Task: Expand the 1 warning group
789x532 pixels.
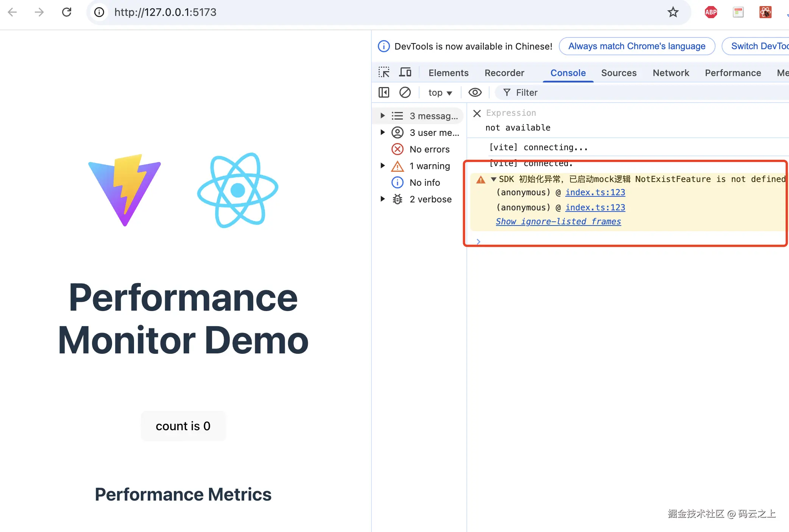Action: (x=383, y=166)
